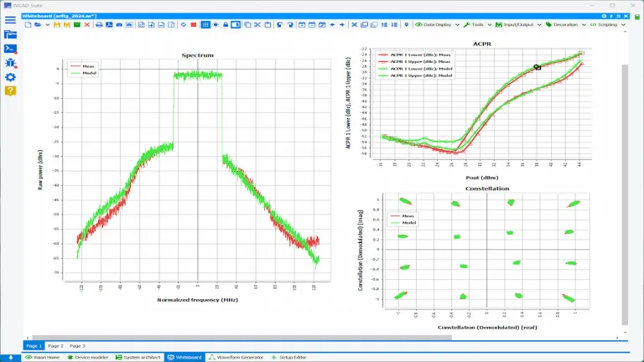Expand the Decoration dropdown arrow

click(x=584, y=24)
